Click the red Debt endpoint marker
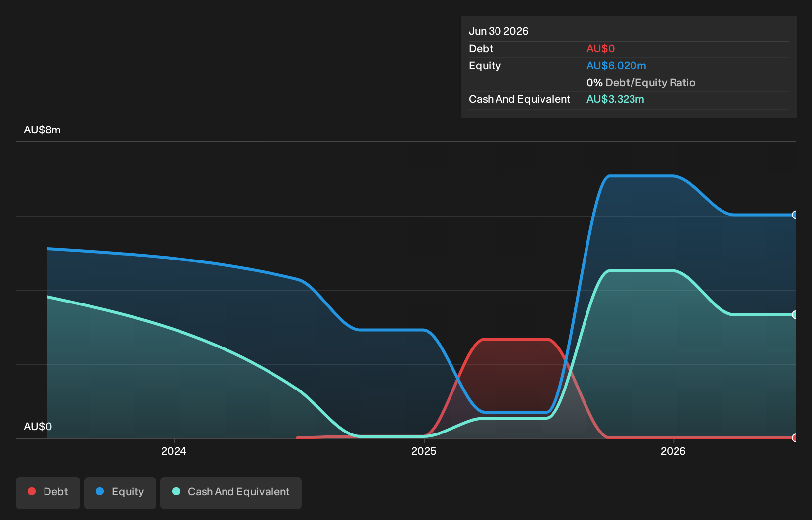This screenshot has height=520, width=812. click(795, 438)
